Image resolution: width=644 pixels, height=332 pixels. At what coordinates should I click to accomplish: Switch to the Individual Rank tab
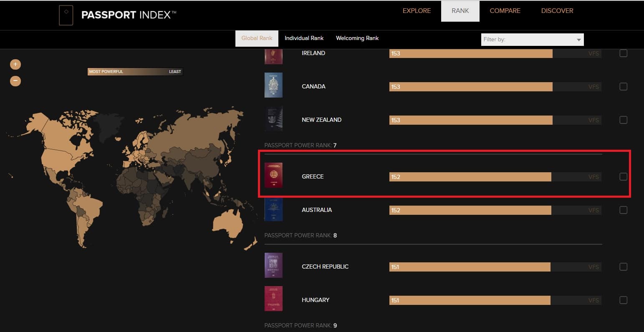pos(304,38)
